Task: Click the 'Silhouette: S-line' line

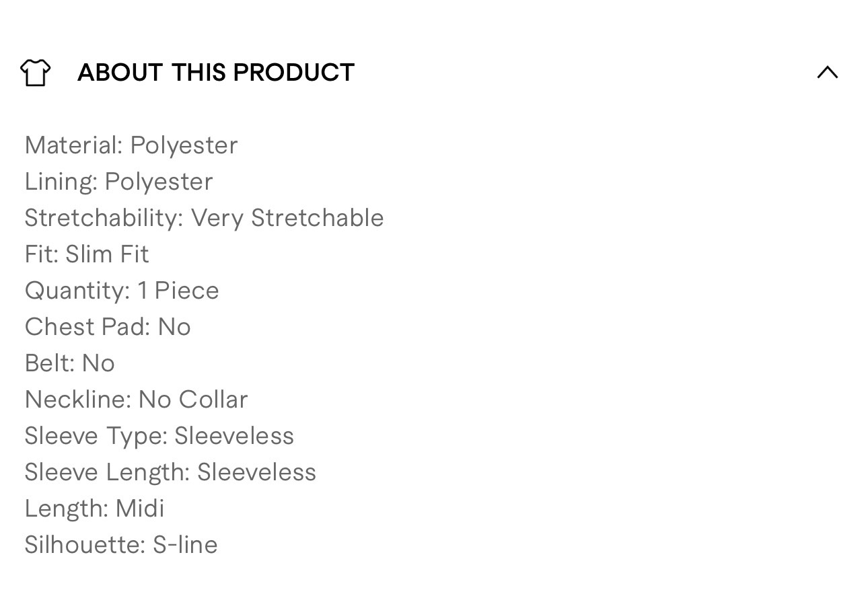Action: tap(121, 545)
